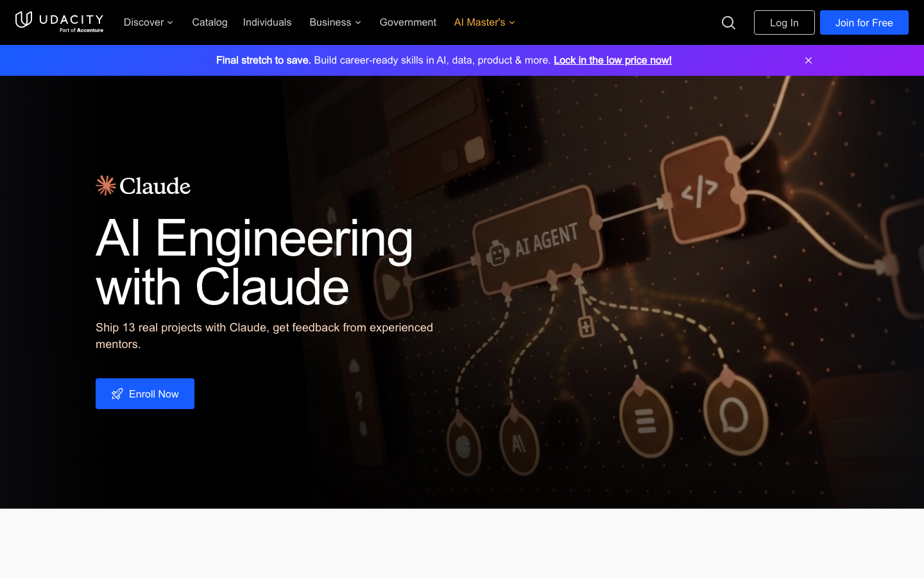This screenshot has width=924, height=578.
Task: Click the 'Final stretch to save.' banner text
Action: (x=263, y=60)
